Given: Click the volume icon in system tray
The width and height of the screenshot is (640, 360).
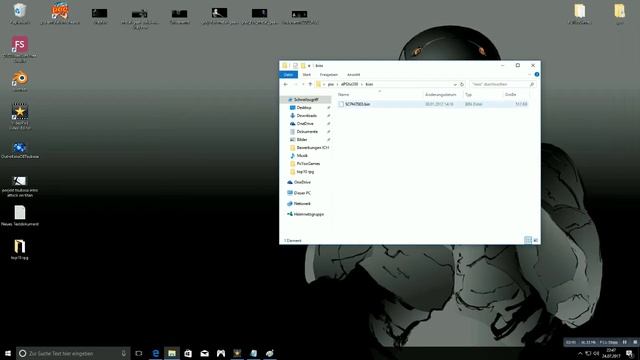Looking at the screenshot, I should [x=596, y=353].
